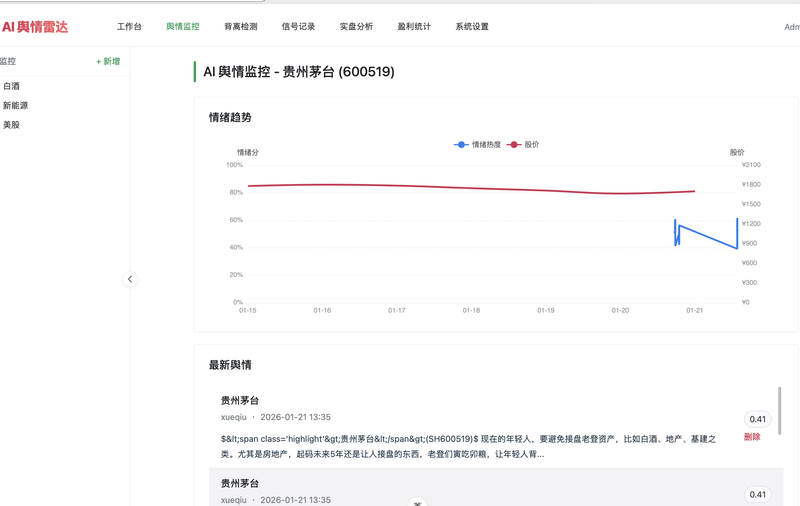800x506 pixels.
Task: Click the AI舆情雷达 logo
Action: coord(35,27)
